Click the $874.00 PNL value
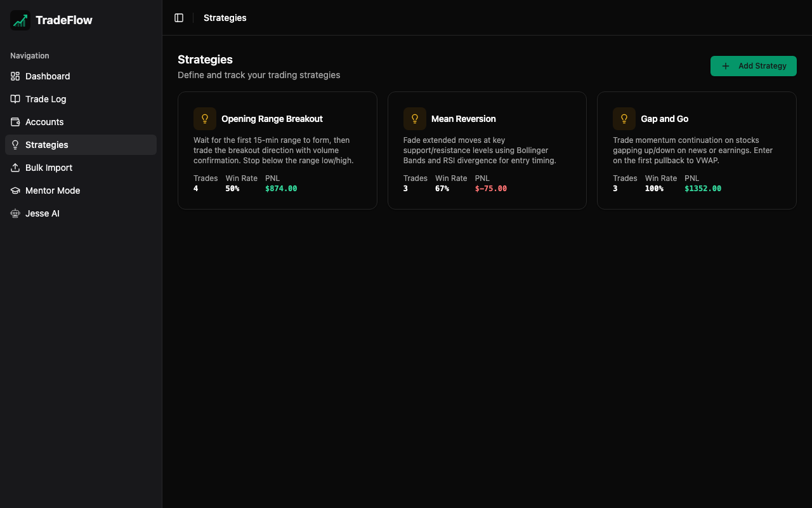The width and height of the screenshot is (812, 508). [x=281, y=189]
